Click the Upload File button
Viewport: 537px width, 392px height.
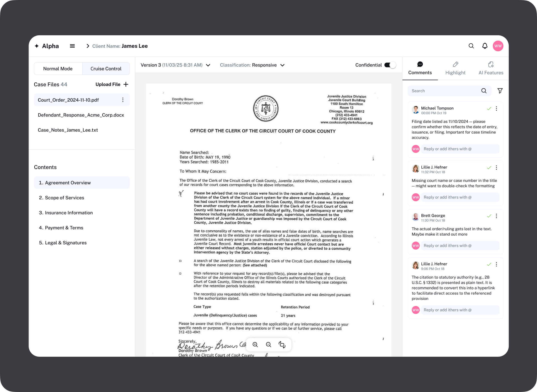(x=112, y=84)
